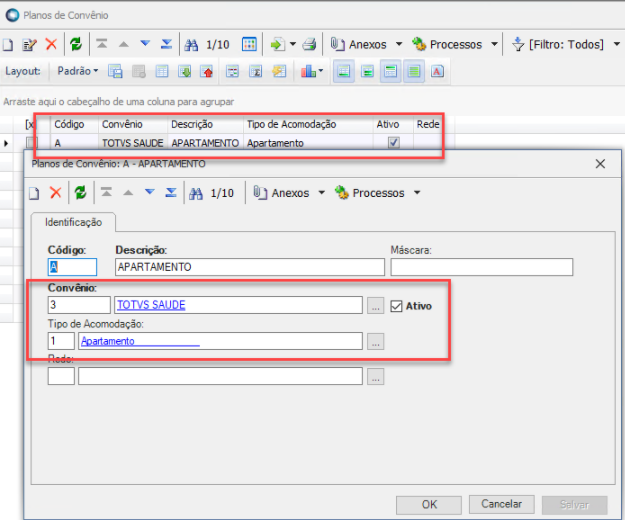The height and width of the screenshot is (520, 625).
Task: Toggle the Ativo checkbox in dialog
Action: [x=396, y=306]
